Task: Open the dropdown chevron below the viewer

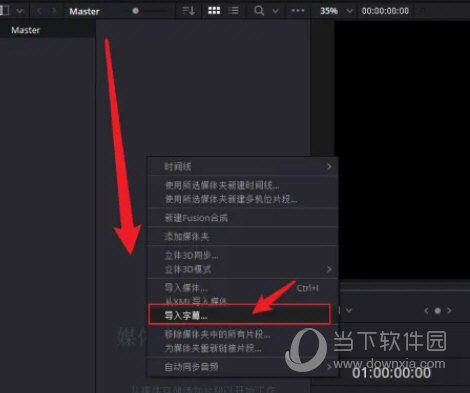Action: click(x=349, y=310)
